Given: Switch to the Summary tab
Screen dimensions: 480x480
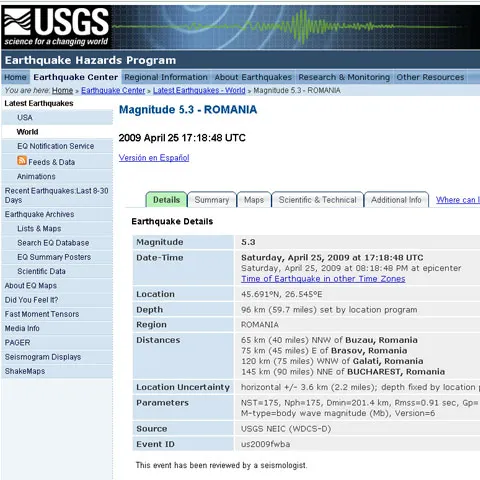Looking at the screenshot, I should [x=212, y=200].
